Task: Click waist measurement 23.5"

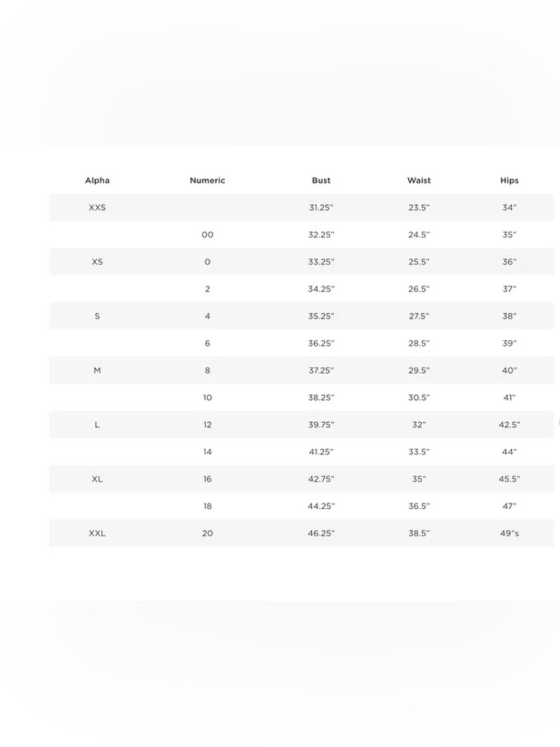Action: pos(419,207)
